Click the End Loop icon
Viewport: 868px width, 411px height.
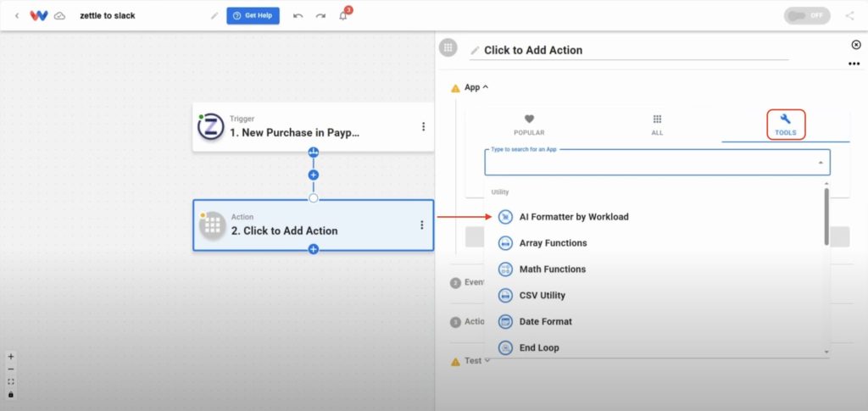pos(505,348)
